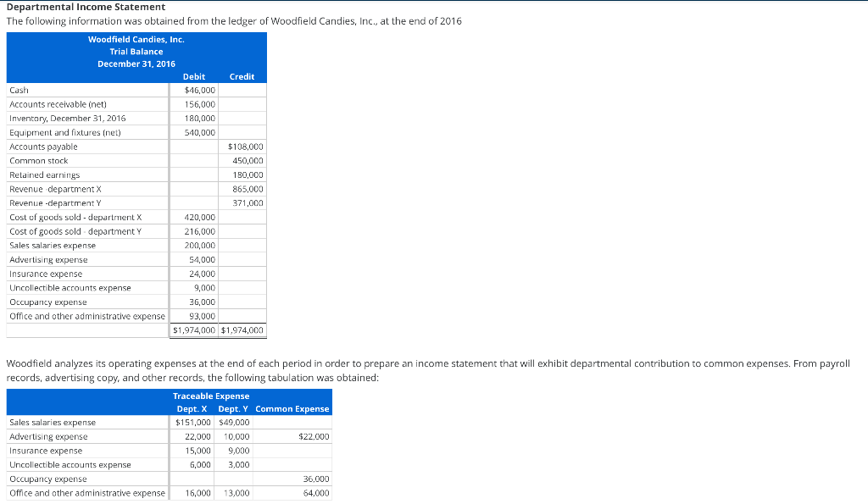Viewport: 868px width, 504px height.
Task: Click the 64,000 common office expense cell
Action: tap(316, 493)
